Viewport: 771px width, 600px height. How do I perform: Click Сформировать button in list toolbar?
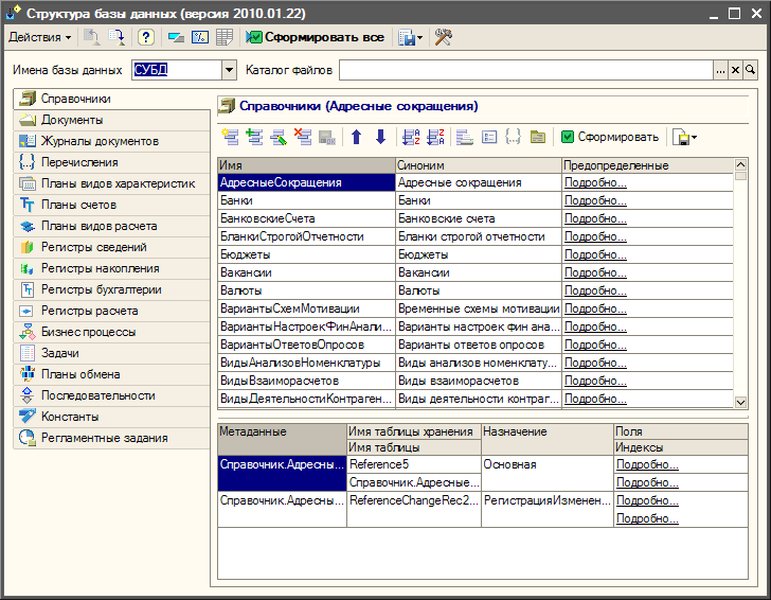[x=610, y=137]
